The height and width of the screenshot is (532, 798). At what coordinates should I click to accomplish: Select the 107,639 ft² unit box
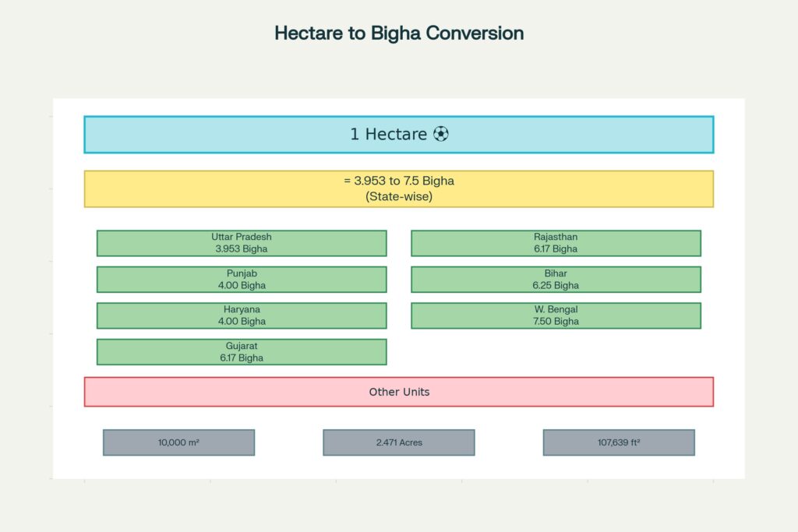click(619, 442)
